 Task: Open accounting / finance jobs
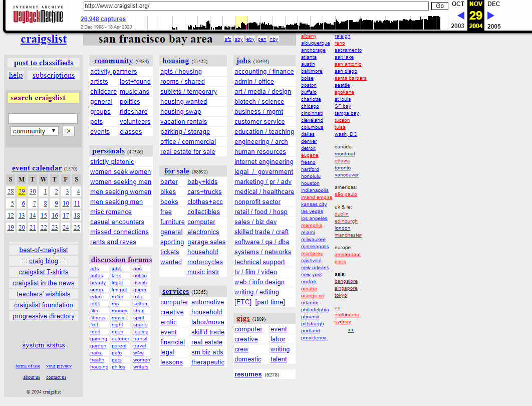[264, 71]
